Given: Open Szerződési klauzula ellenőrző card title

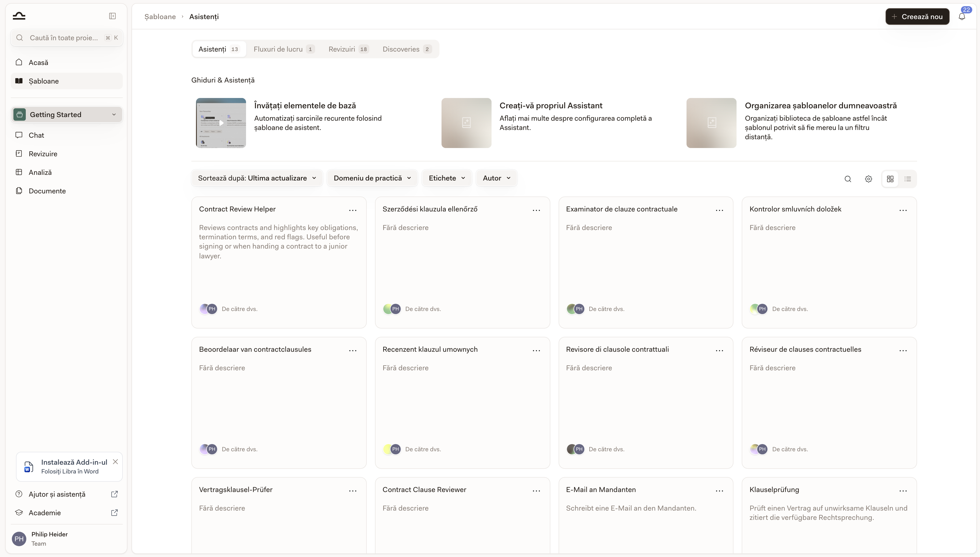Looking at the screenshot, I should pyautogui.click(x=430, y=209).
